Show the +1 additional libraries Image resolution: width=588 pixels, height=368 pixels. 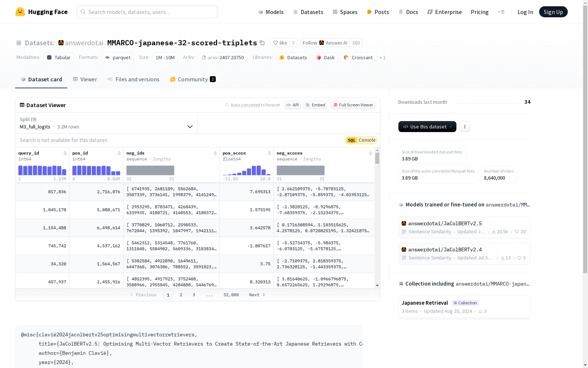(383, 57)
